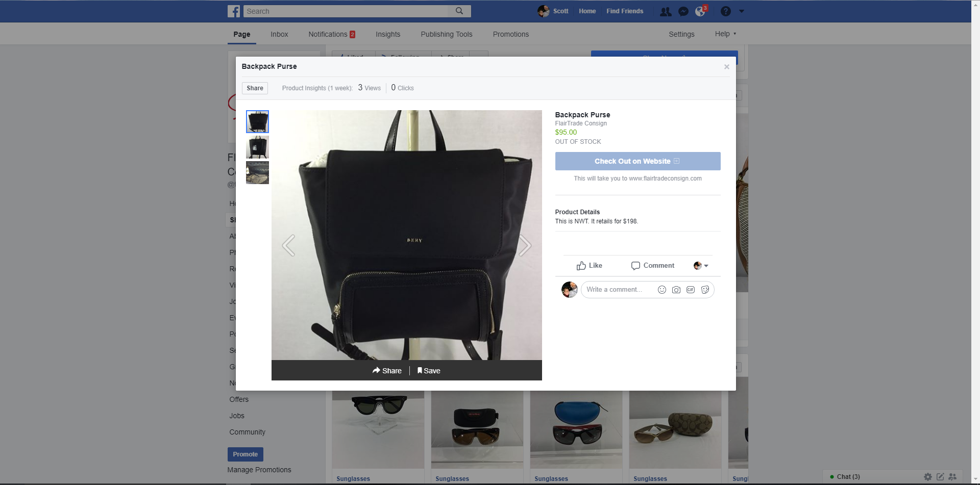Close the Backpack Purse dialog

(726, 67)
